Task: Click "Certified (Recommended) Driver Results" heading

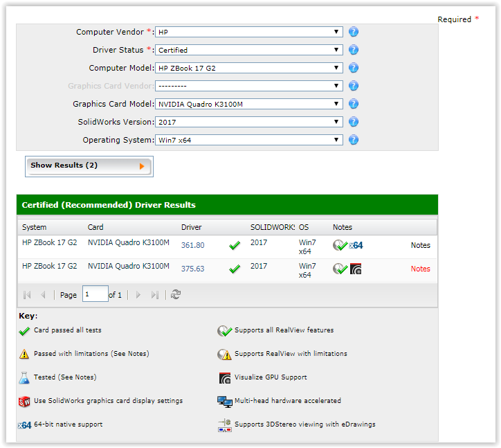Action: pos(109,205)
